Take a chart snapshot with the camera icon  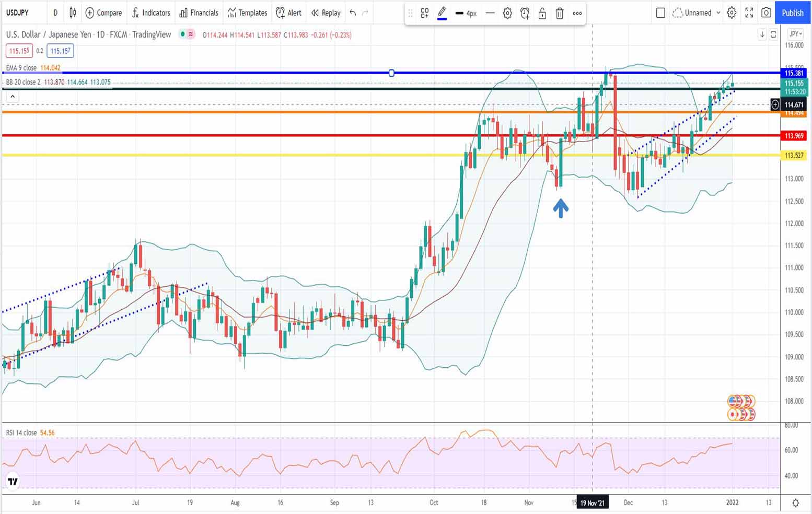(x=766, y=13)
